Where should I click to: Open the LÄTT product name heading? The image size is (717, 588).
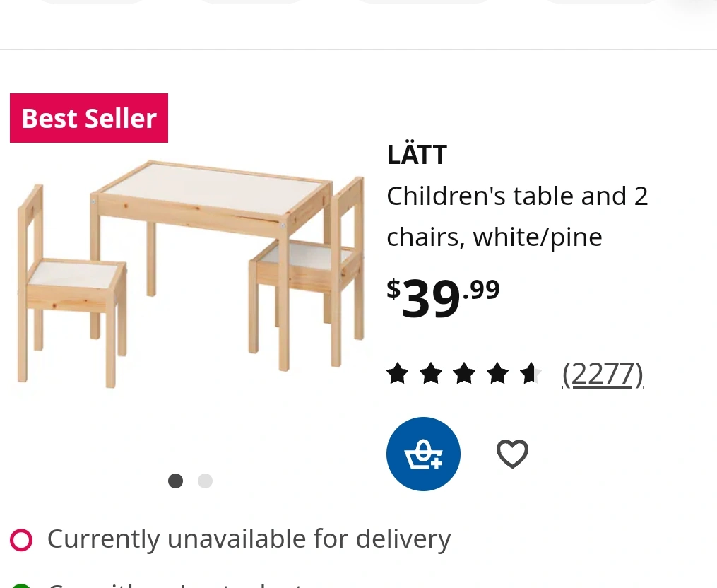click(417, 153)
